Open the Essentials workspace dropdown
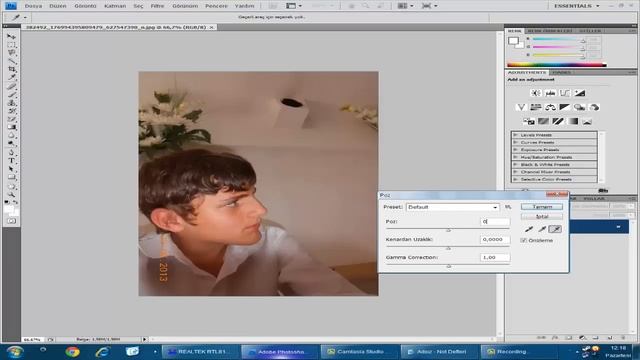640x360 pixels. click(576, 6)
